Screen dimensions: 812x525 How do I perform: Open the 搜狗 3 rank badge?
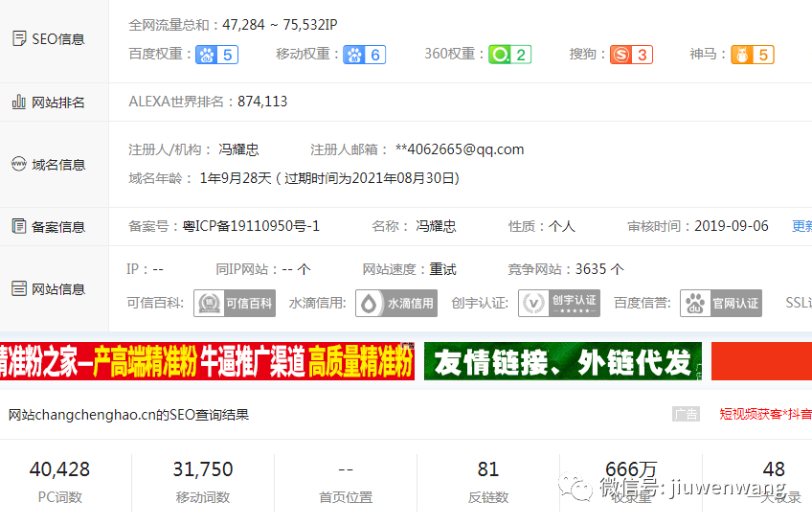point(631,55)
